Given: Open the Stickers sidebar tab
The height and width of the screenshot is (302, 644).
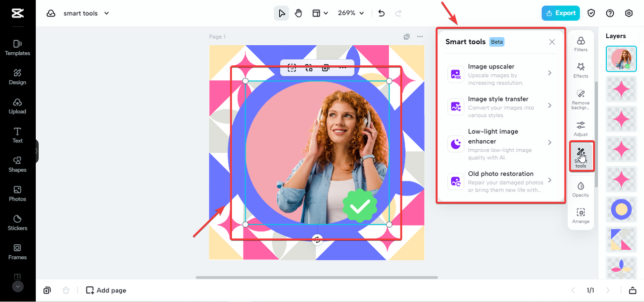Looking at the screenshot, I should coord(18,223).
